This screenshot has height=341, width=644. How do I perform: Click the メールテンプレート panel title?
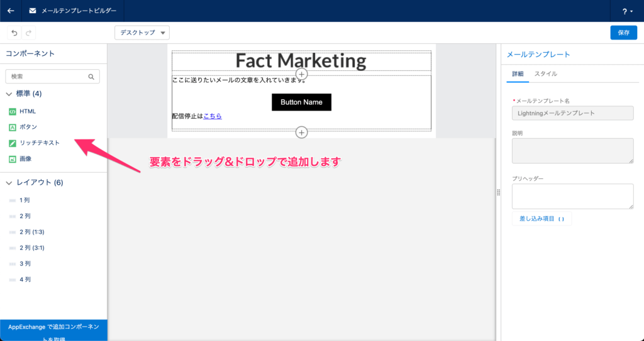pyautogui.click(x=538, y=55)
